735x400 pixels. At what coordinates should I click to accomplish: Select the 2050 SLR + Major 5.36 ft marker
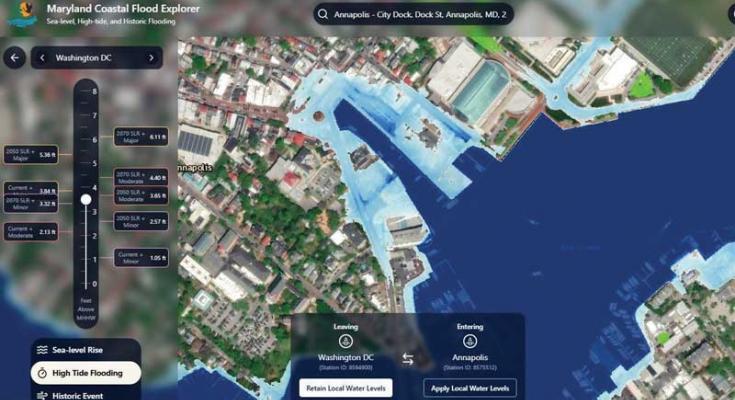click(x=31, y=155)
